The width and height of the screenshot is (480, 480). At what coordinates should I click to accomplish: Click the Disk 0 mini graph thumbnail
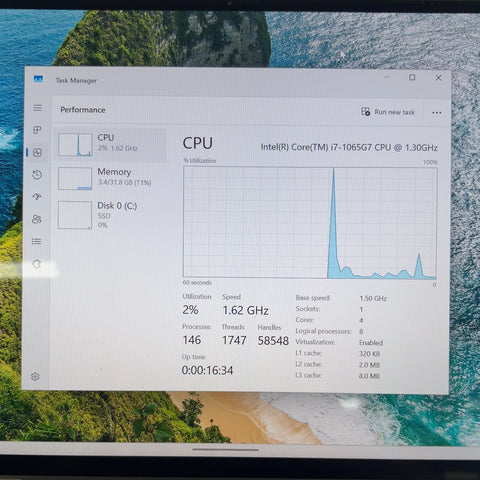pos(75,215)
